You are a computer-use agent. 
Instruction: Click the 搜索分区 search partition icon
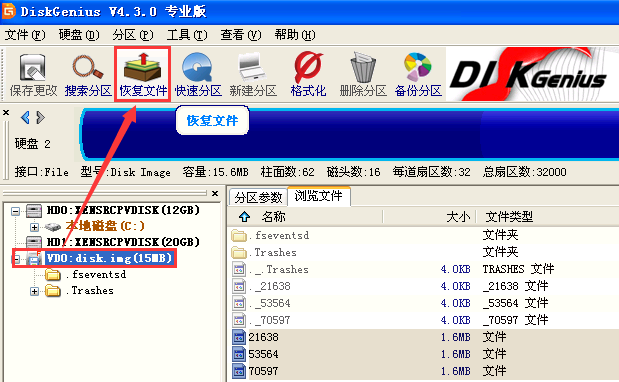[88, 67]
